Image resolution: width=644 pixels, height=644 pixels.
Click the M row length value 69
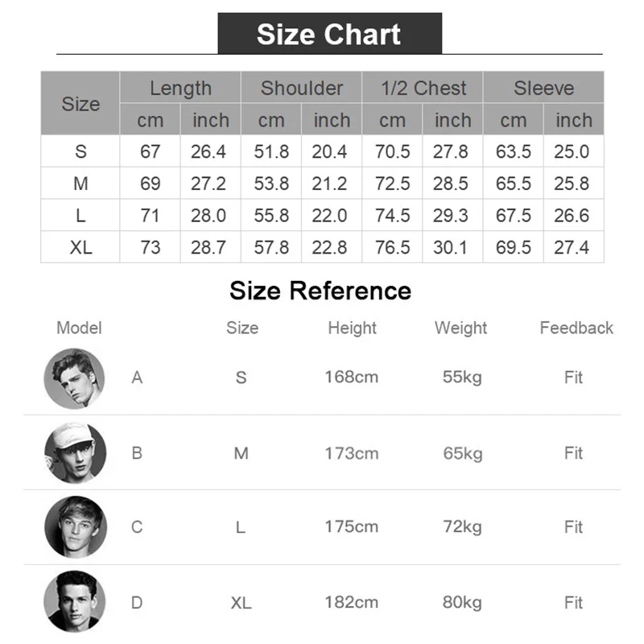[151, 184]
